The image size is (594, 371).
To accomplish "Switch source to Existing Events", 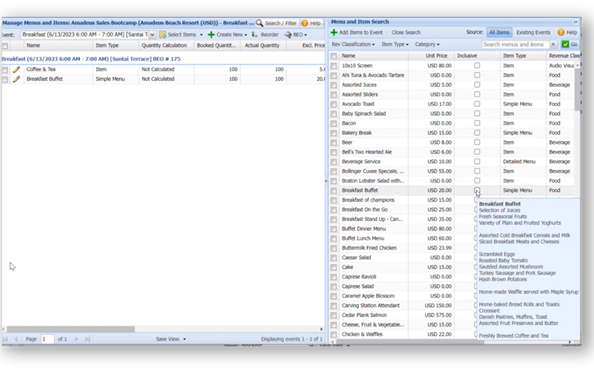I will (533, 33).
